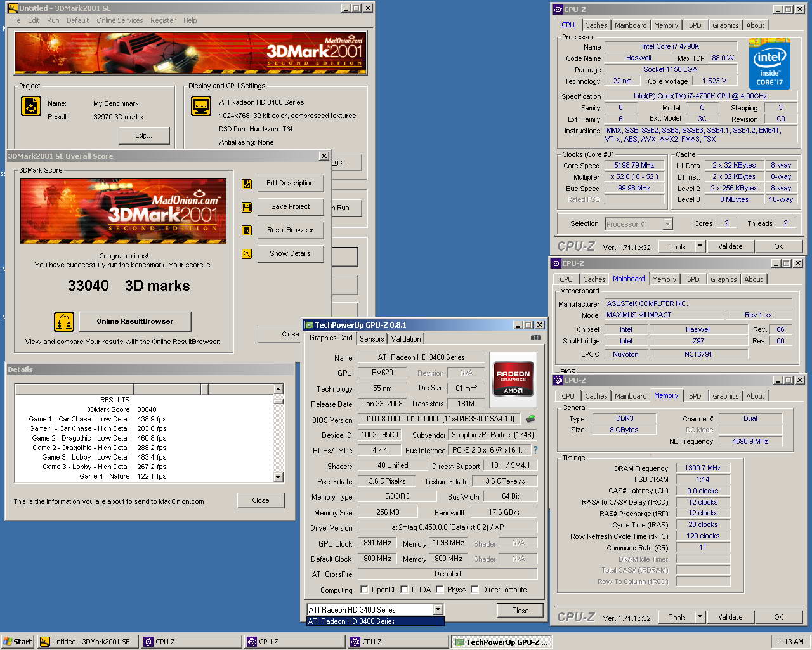Viewport: 812px width, 650px height.
Task: Open the File menu in 3DMark2001
Action: tap(15, 20)
